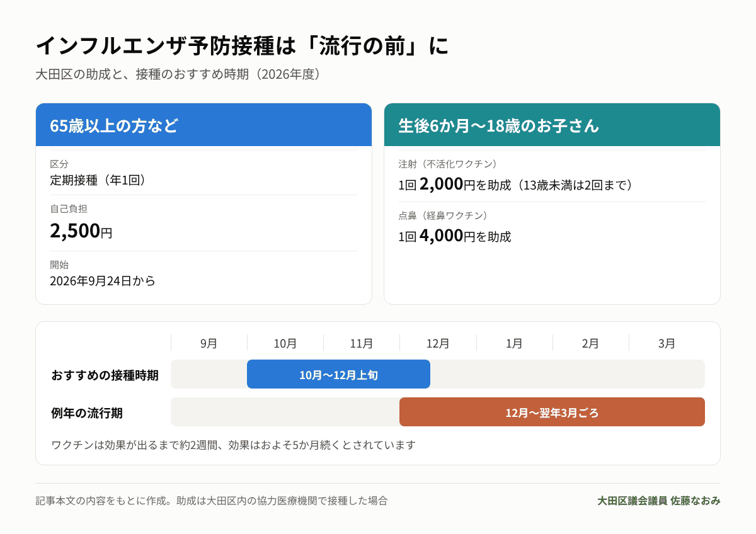Click the blue 10月〜12月上旬 bar
This screenshot has height=534, width=756.
[338, 374]
